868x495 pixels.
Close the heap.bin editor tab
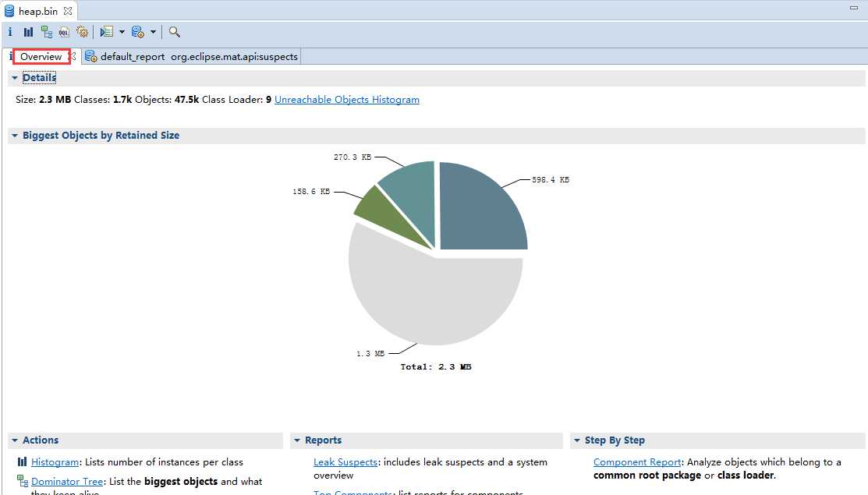pos(68,11)
